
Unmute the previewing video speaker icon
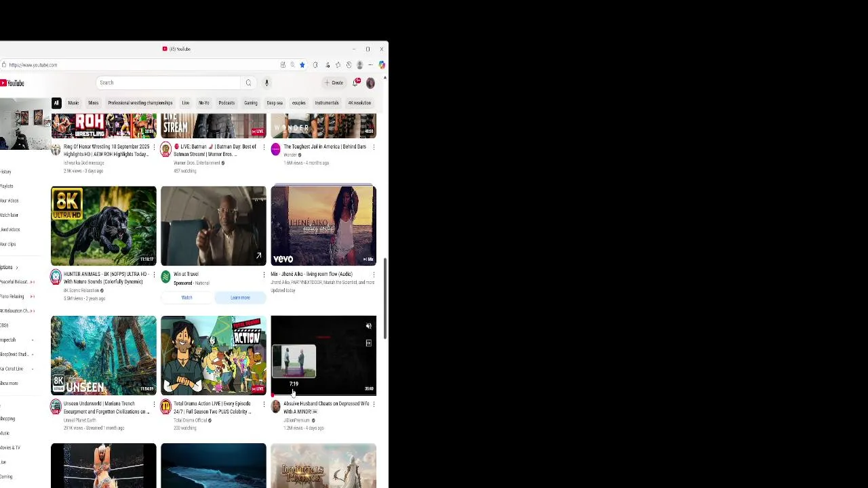pos(369,326)
